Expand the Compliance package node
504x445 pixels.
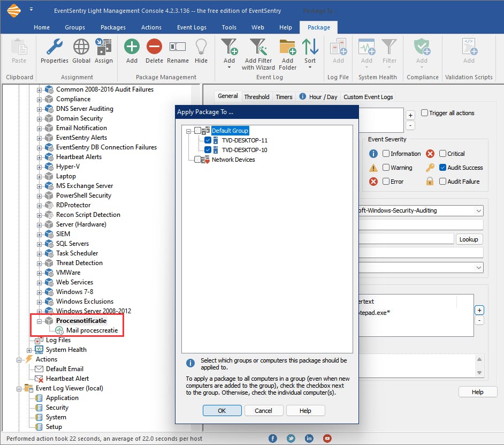[x=39, y=100]
